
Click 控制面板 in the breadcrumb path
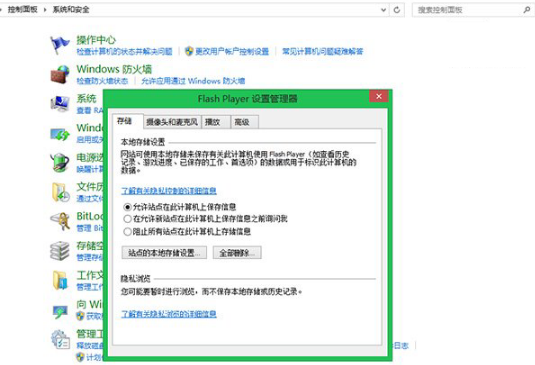(x=23, y=10)
